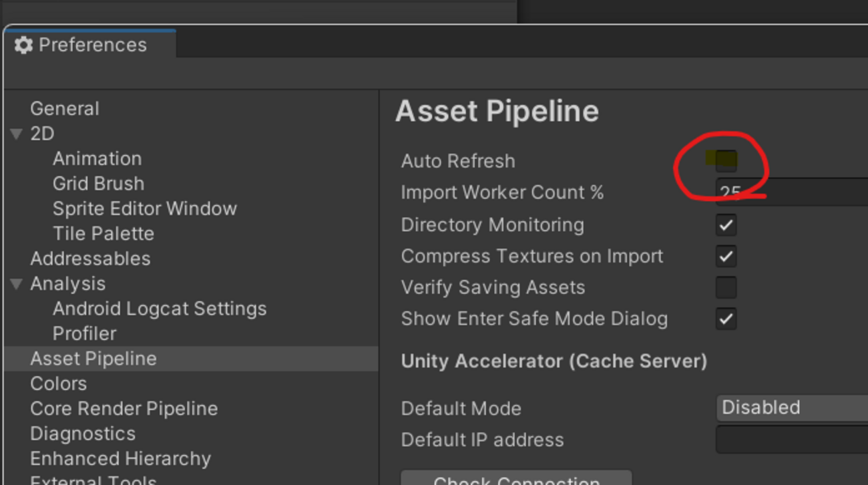Open Android Logcat Settings page
Screen dimensions: 868x485
coord(160,309)
